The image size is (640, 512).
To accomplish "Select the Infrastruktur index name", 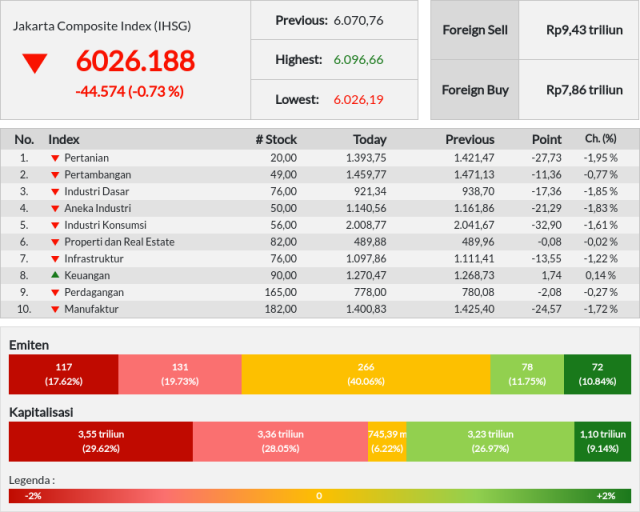I will point(94,259).
